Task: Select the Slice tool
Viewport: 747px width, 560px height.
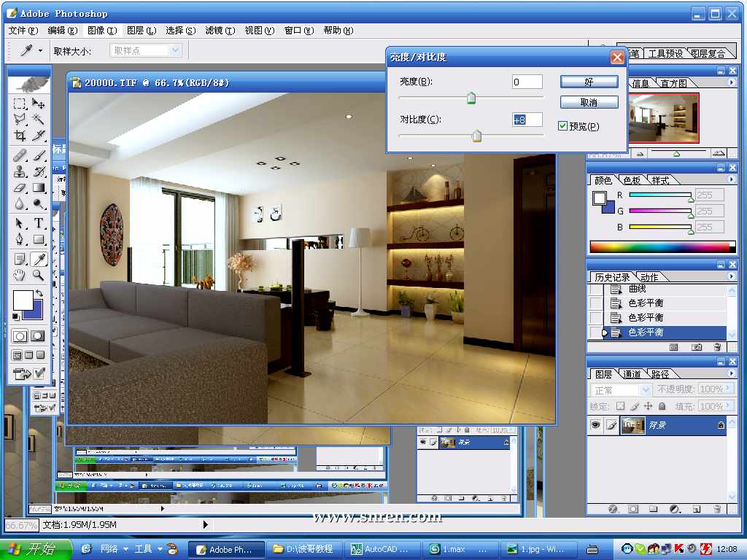Action: [38, 136]
